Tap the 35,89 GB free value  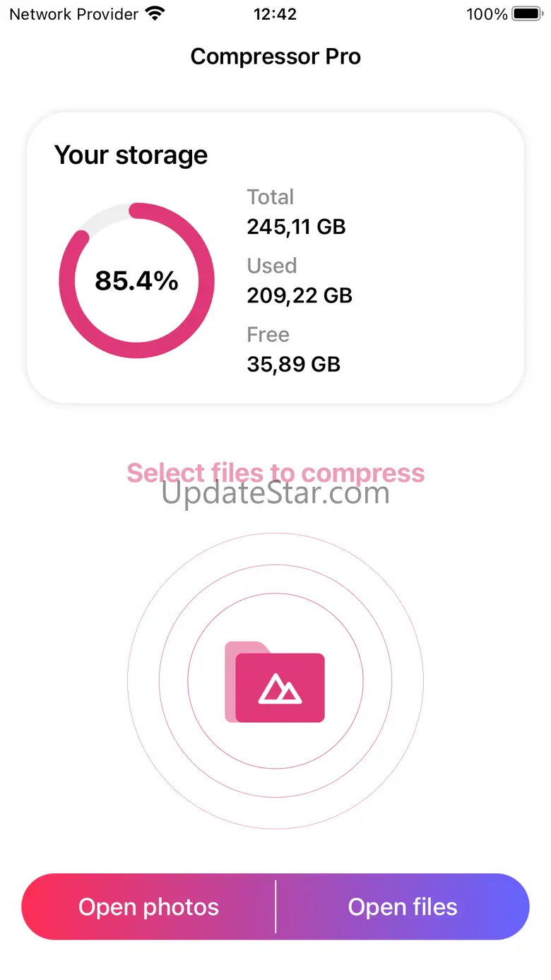(x=293, y=364)
